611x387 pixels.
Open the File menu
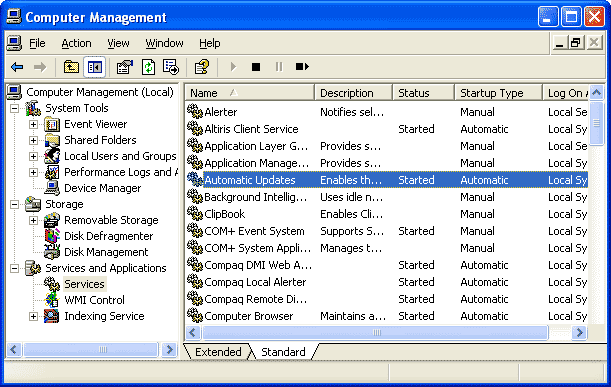point(37,43)
